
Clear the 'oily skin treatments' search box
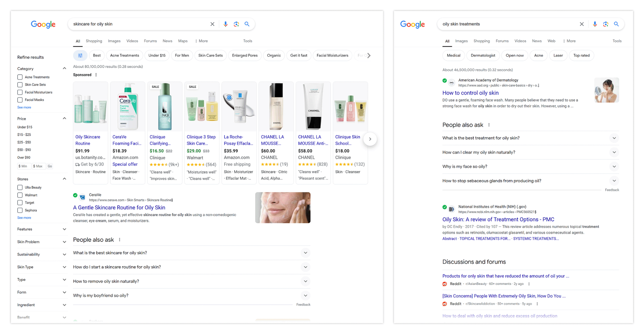pyautogui.click(x=582, y=24)
